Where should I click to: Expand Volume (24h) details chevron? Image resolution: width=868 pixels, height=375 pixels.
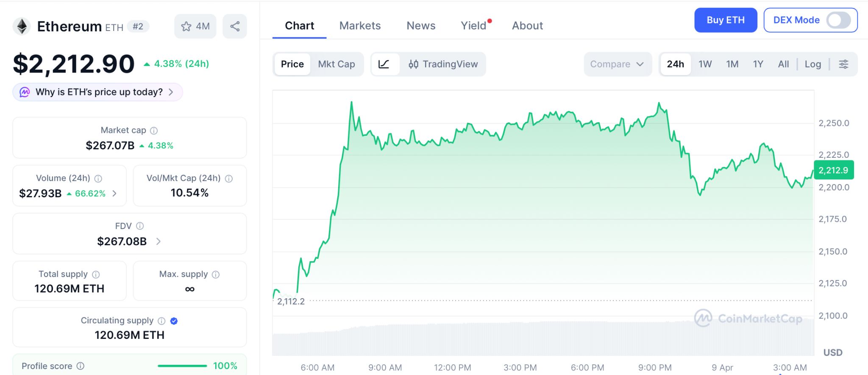click(114, 193)
